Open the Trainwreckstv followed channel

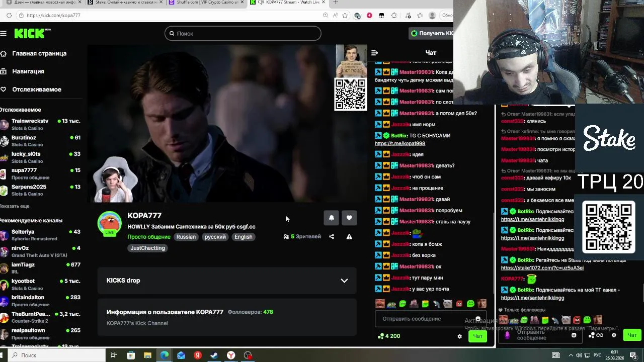(x=40, y=124)
